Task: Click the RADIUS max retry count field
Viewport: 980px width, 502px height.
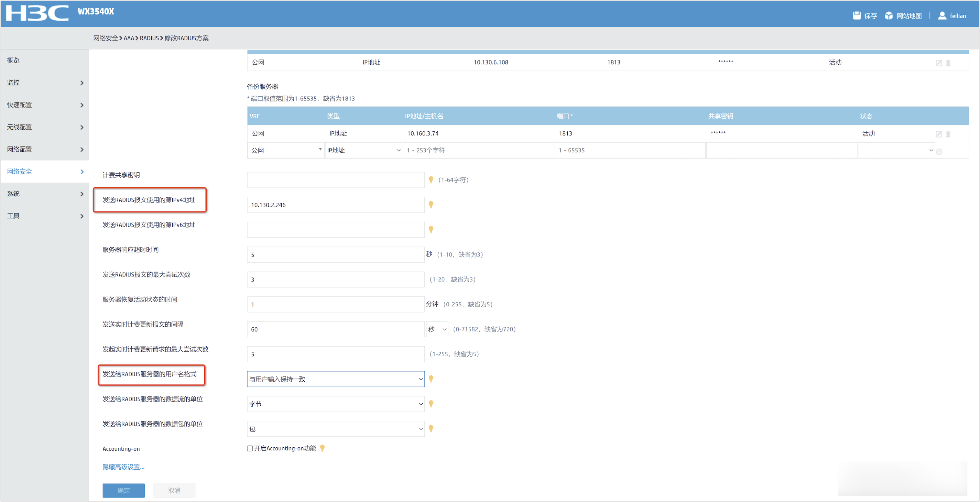Action: pos(336,280)
